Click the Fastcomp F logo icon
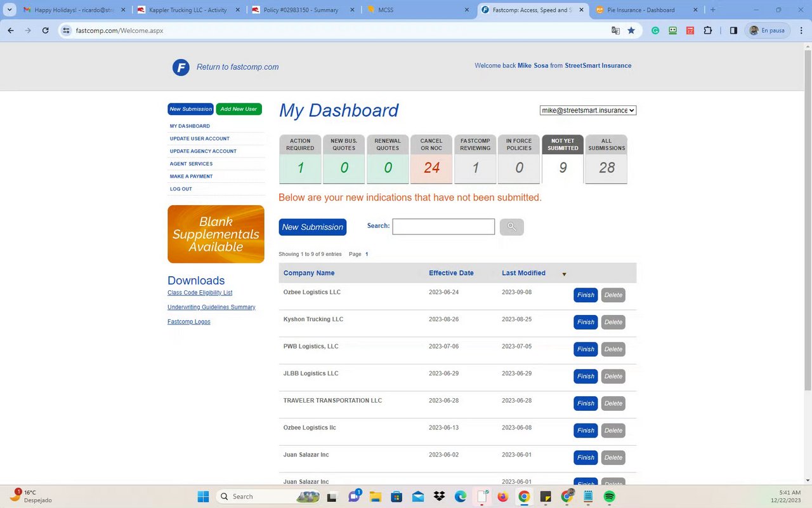This screenshot has height=508, width=812. (181, 67)
